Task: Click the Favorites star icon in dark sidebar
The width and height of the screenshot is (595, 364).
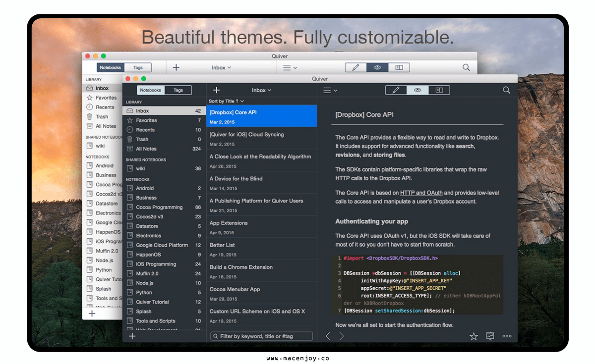Action: [x=129, y=120]
